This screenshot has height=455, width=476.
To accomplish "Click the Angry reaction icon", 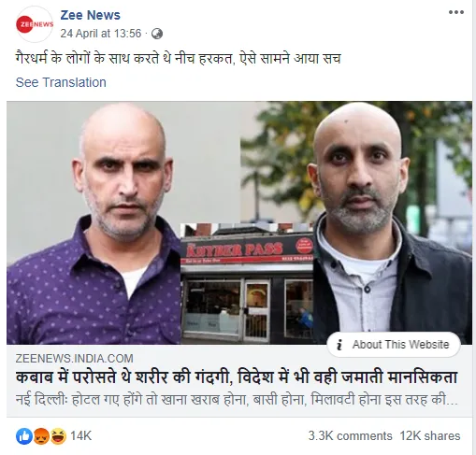I will coord(41,436).
